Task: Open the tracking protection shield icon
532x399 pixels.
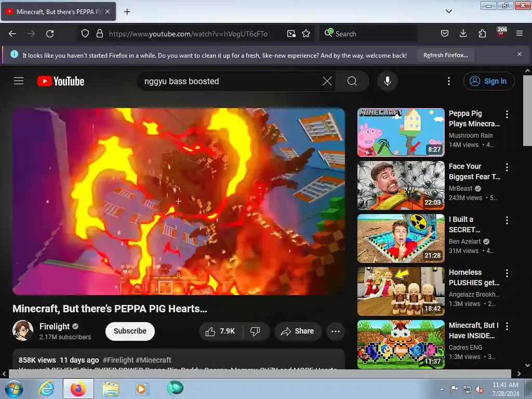Action: point(85,34)
